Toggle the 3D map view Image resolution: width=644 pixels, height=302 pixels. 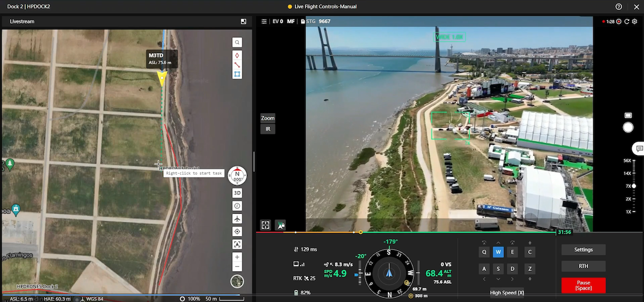click(x=237, y=193)
